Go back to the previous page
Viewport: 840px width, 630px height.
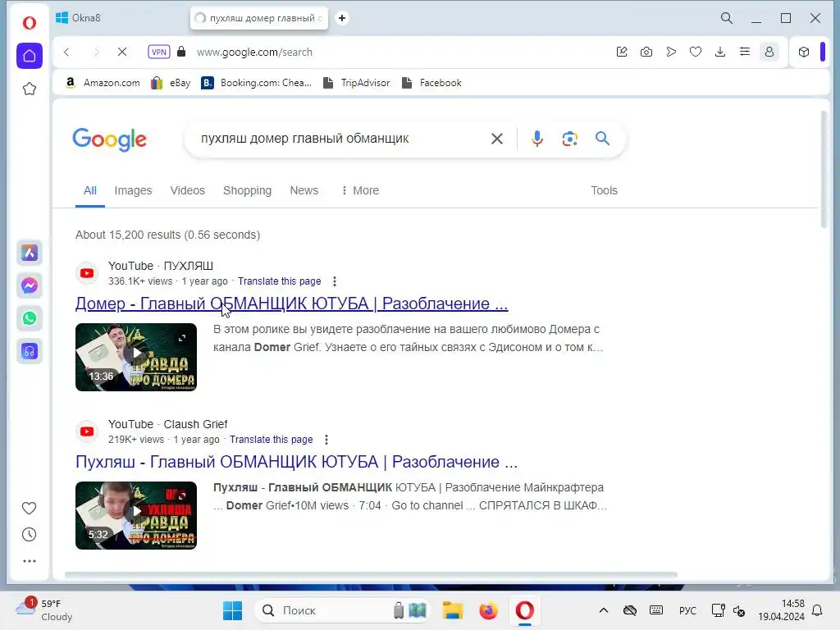[66, 52]
